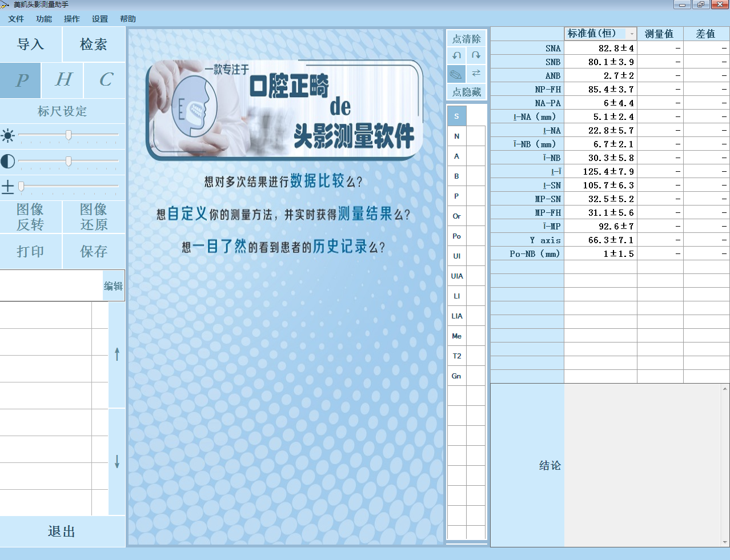Open the 帮助 menu

(x=128, y=19)
